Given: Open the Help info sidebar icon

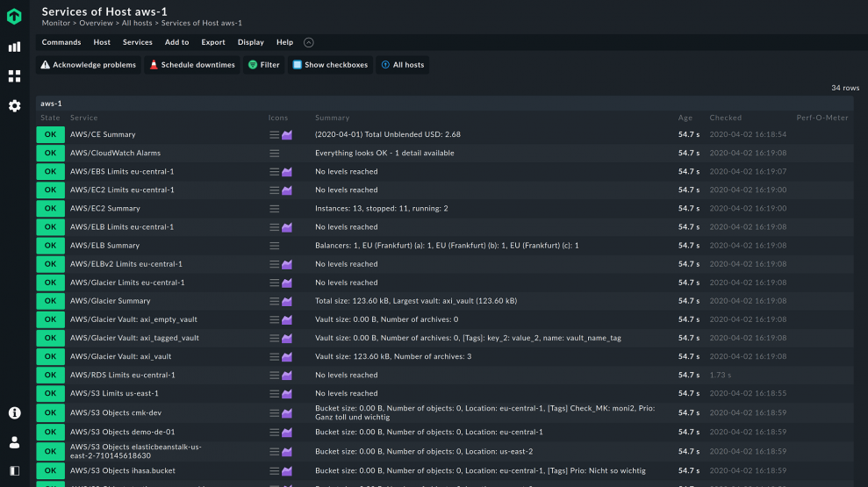Looking at the screenshot, I should pos(14,412).
